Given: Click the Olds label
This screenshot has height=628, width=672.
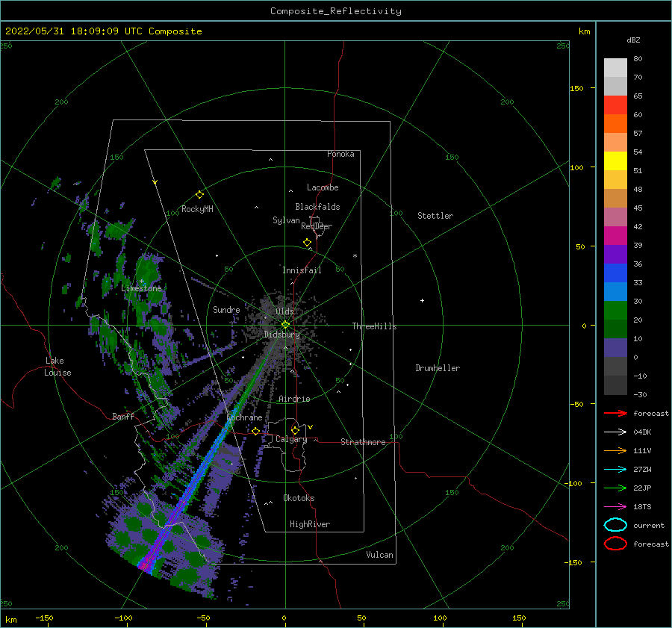Looking at the screenshot, I should pos(284,311).
